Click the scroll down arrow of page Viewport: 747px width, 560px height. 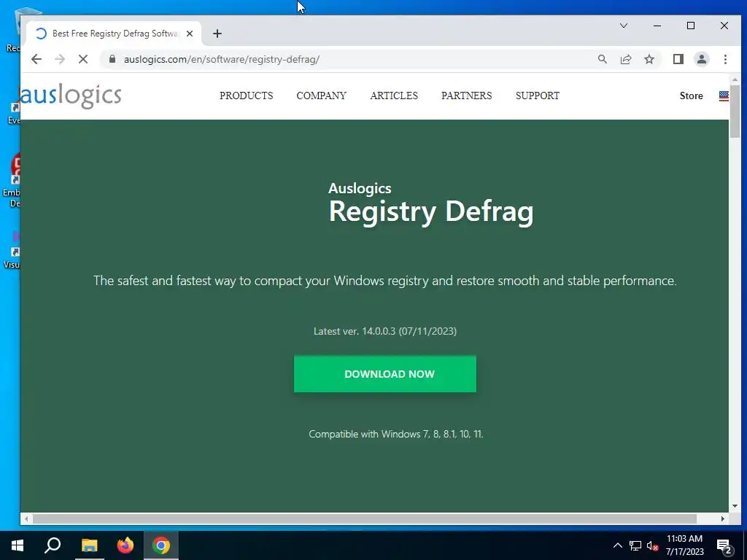735,506
